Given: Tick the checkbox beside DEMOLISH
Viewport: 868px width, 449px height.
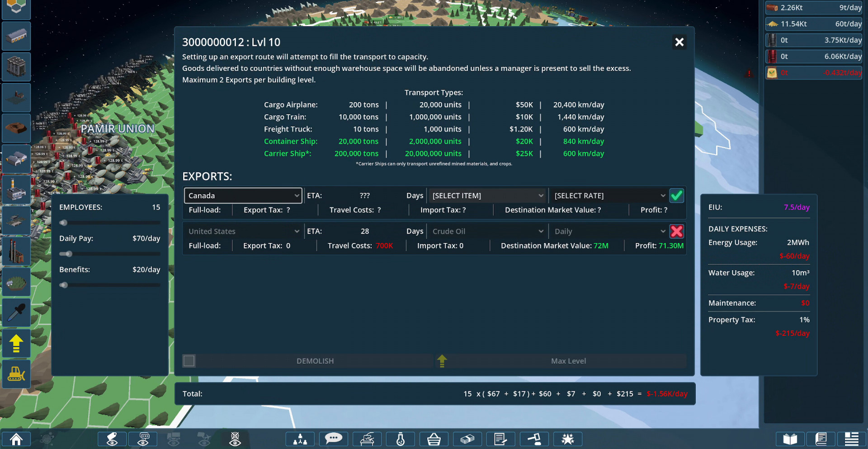Looking at the screenshot, I should pyautogui.click(x=189, y=361).
